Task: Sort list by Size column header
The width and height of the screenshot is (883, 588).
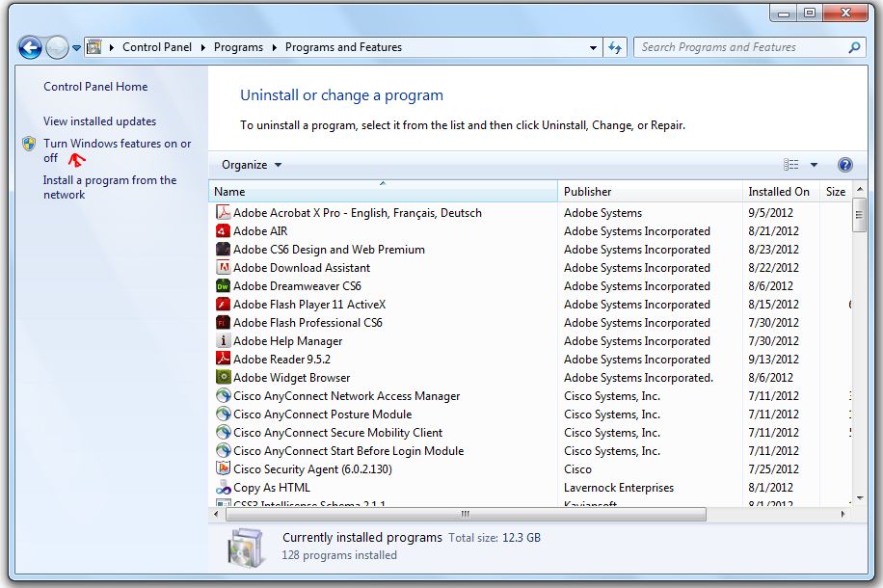Action: (x=837, y=192)
